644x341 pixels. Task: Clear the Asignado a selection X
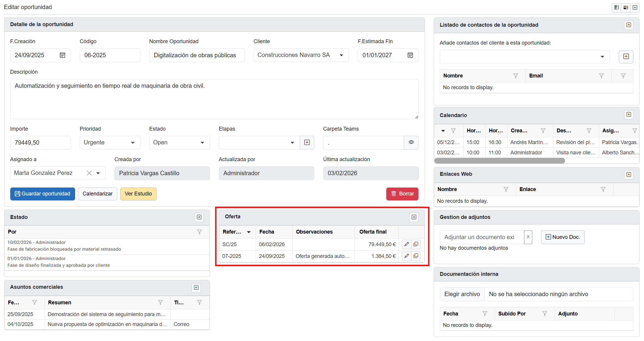point(89,173)
